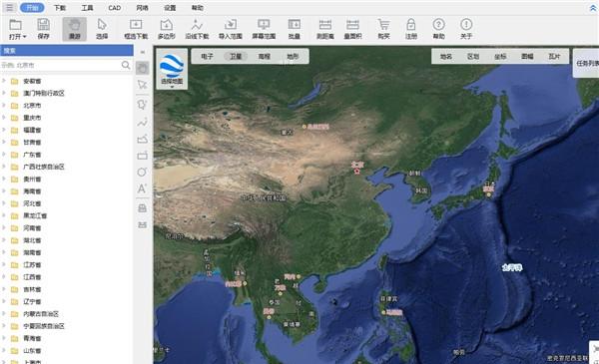
Task: Save with the 保存 toolbar button
Action: tap(43, 29)
